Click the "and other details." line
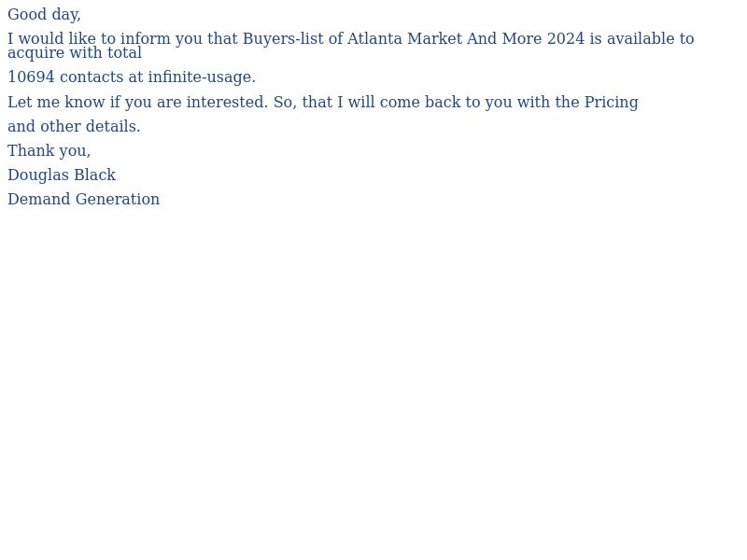 point(74,127)
